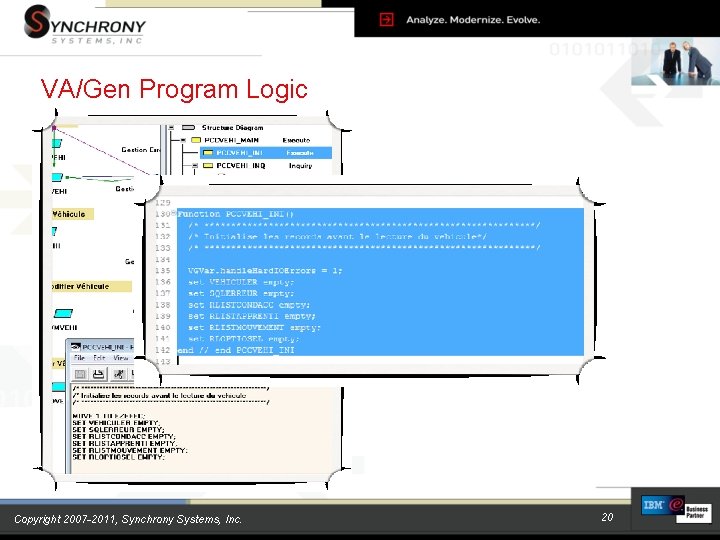
Task: Click yellow icon beside PCCVEHI_MAIN
Action: coord(196,140)
